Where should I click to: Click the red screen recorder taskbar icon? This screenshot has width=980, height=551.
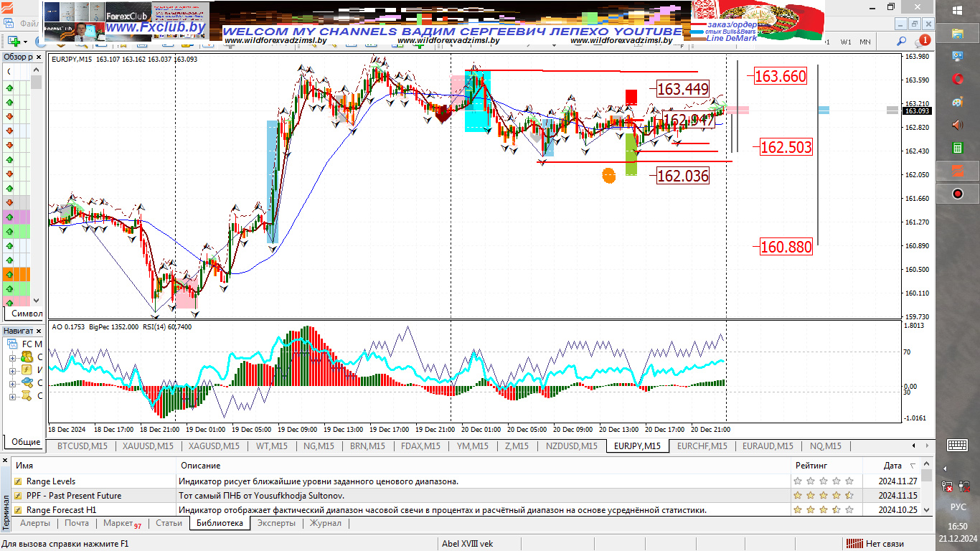pos(957,194)
